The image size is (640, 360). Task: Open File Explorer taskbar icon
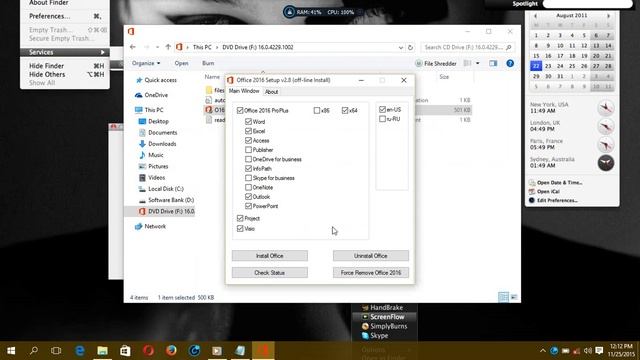point(102,351)
